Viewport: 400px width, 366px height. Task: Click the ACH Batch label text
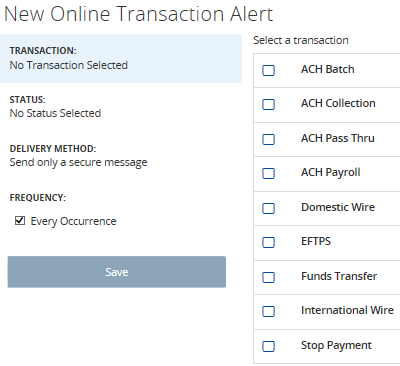tap(328, 69)
